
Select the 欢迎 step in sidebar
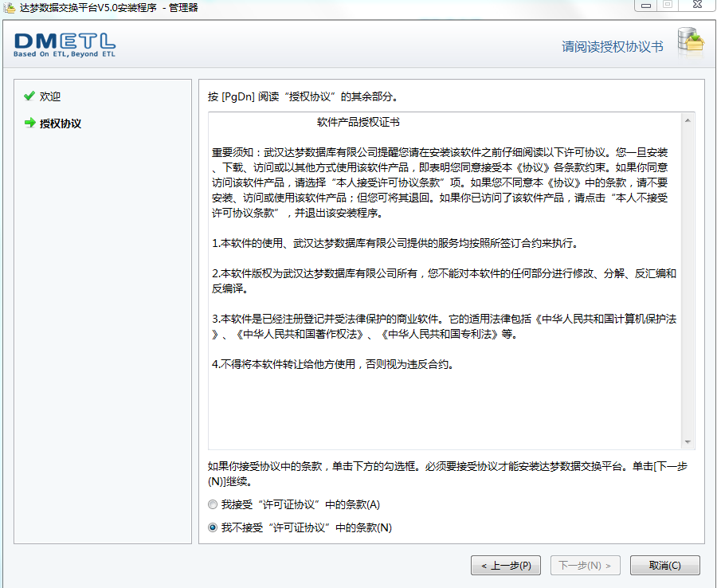tap(50, 96)
